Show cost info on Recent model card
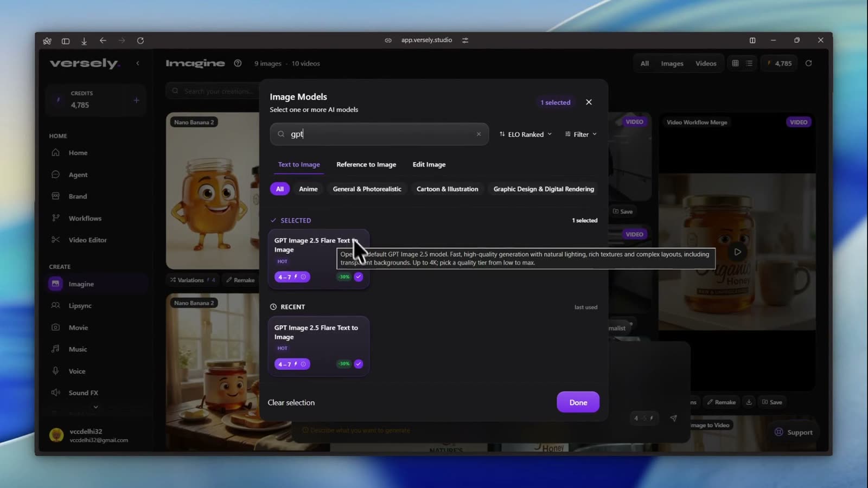868x488 pixels. coord(303,364)
